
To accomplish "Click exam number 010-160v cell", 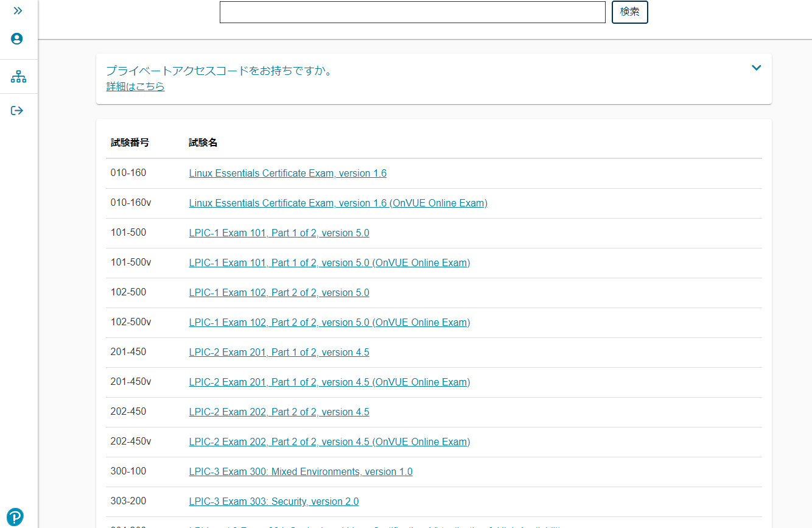I will point(131,203).
